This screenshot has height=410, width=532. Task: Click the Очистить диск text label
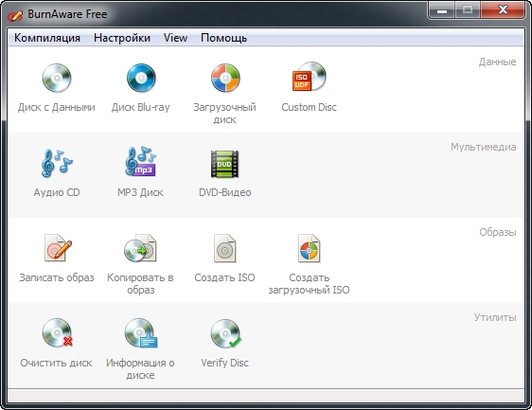tap(56, 363)
